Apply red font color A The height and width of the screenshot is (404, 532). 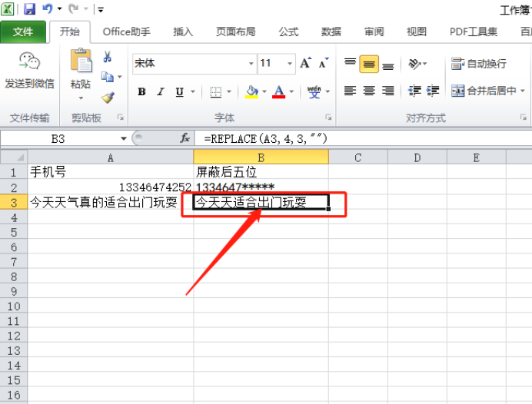point(278,91)
